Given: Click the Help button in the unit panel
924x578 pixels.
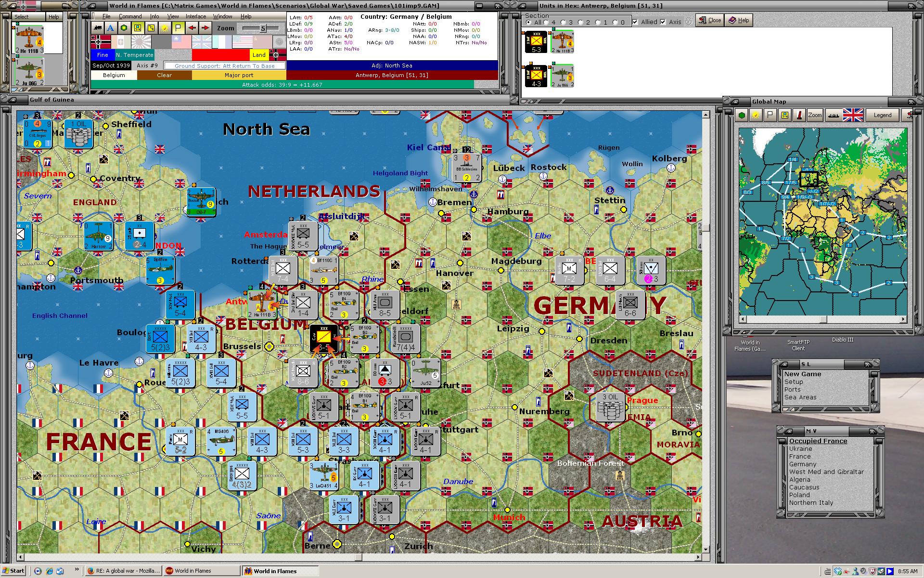Looking at the screenshot, I should 53,17.
